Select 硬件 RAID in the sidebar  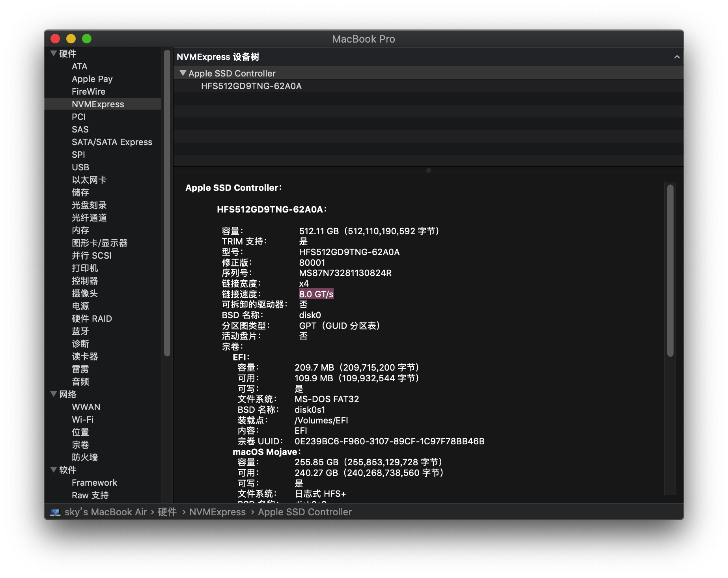click(91, 319)
